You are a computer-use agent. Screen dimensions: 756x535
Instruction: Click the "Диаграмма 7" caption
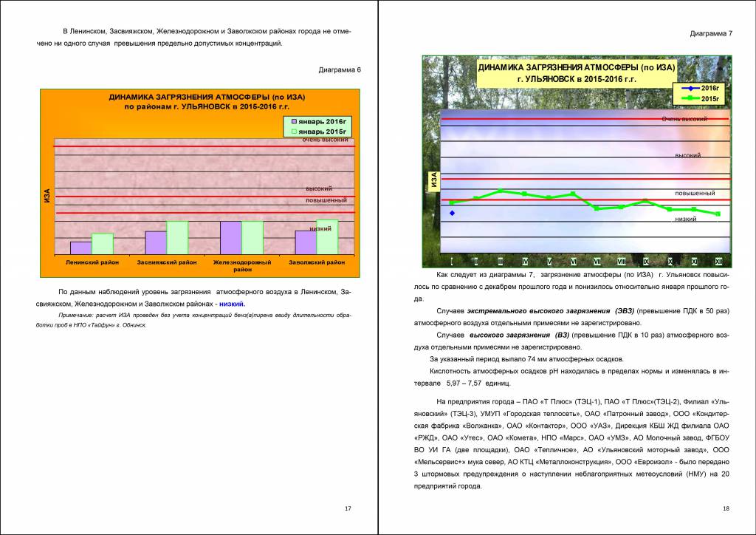[711, 34]
